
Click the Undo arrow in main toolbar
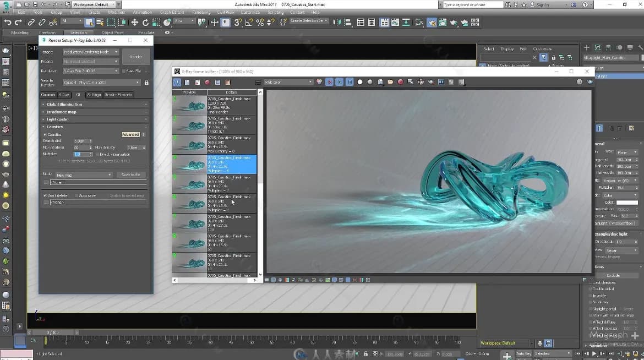tap(8, 23)
